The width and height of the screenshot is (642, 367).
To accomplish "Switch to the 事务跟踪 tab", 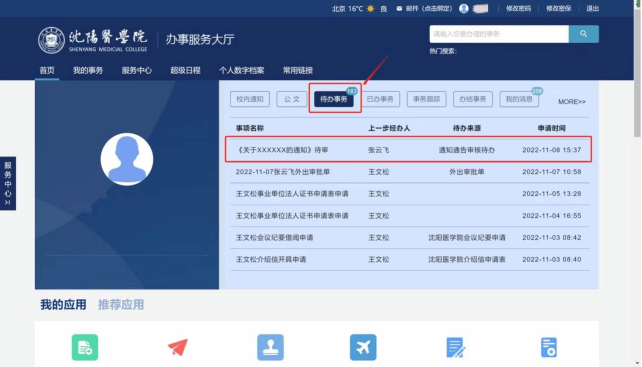I will pos(426,99).
